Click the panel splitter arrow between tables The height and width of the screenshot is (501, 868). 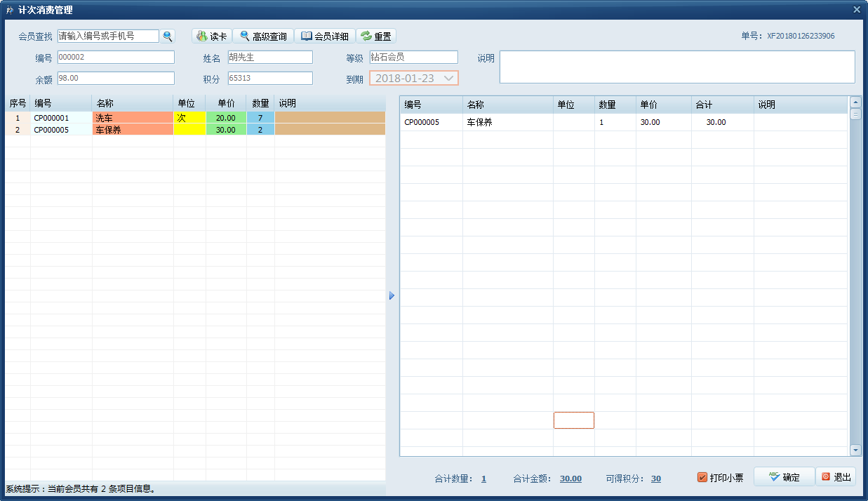(392, 296)
